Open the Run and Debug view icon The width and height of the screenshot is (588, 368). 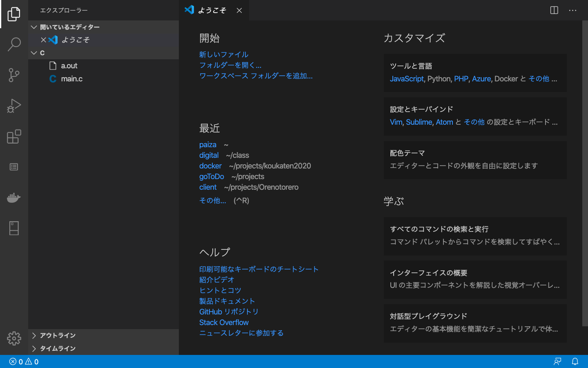(14, 106)
